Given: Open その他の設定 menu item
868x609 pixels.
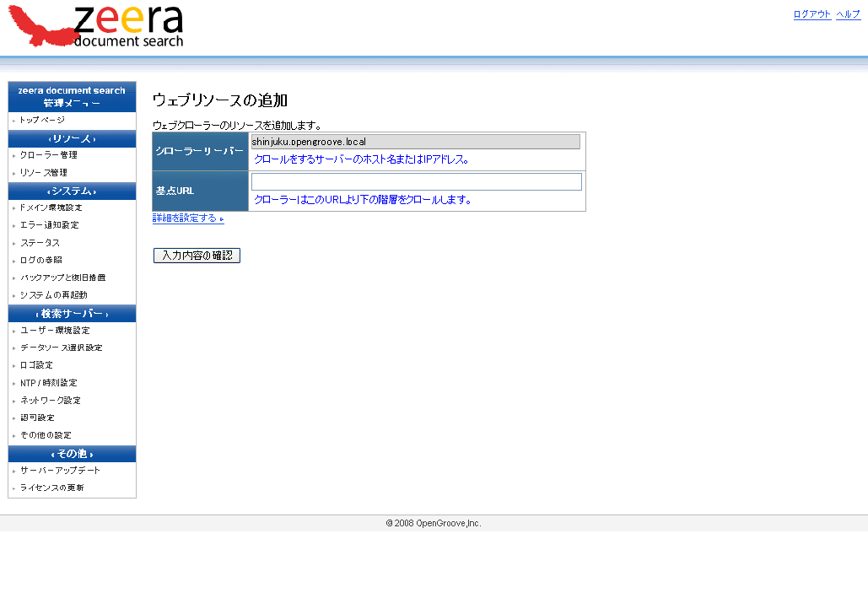Looking at the screenshot, I should point(46,435).
